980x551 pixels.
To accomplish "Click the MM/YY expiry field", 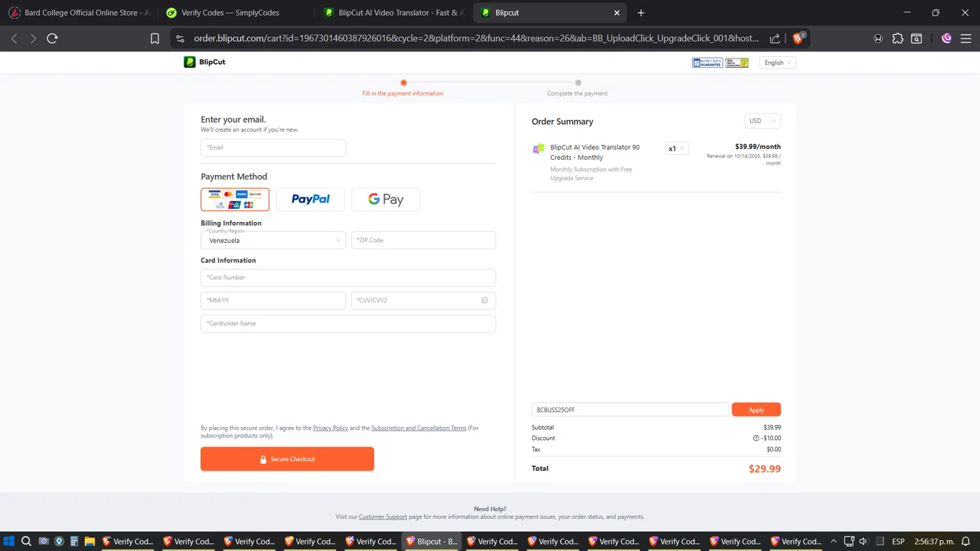I will click(273, 300).
